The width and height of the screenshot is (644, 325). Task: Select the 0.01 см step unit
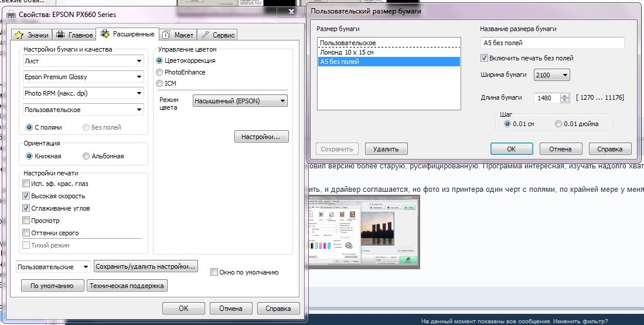pyautogui.click(x=507, y=123)
